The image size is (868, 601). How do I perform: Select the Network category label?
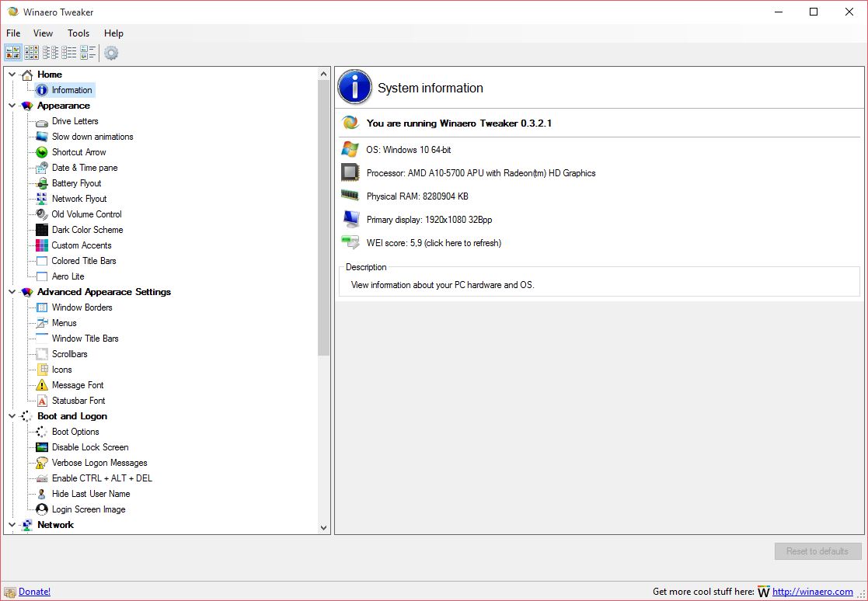tap(55, 525)
